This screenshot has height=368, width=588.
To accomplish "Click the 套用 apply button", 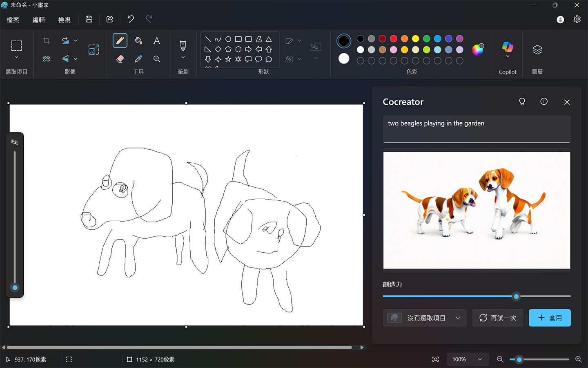I will click(x=550, y=318).
